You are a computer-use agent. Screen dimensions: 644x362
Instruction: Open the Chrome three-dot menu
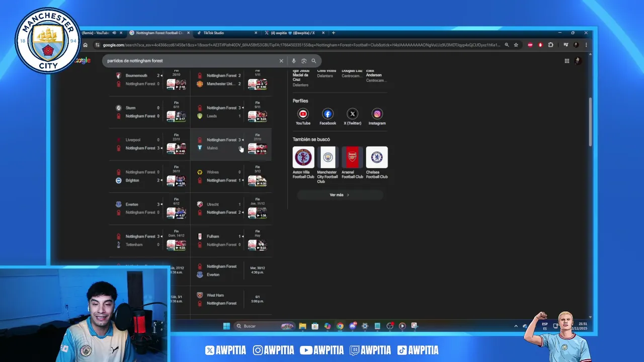586,45
